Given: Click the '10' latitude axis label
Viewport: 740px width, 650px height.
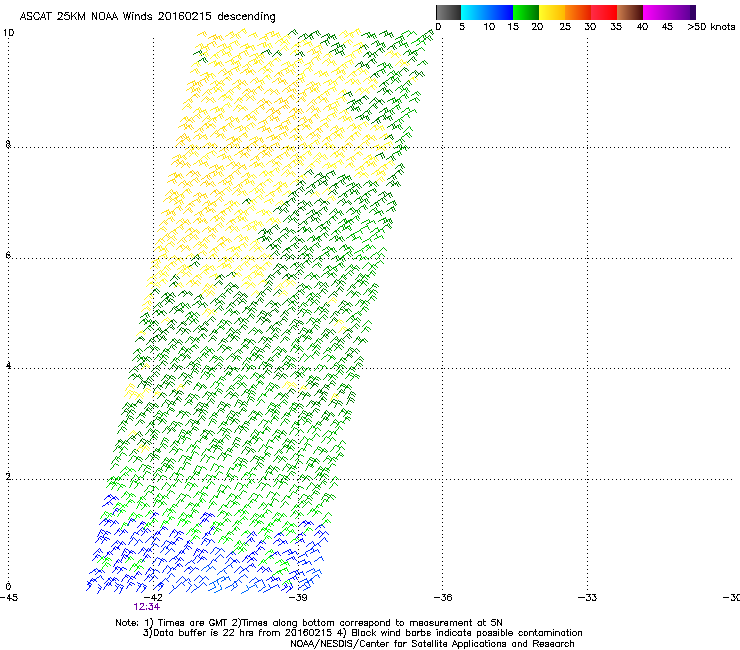Looking at the screenshot, I should tap(8, 33).
